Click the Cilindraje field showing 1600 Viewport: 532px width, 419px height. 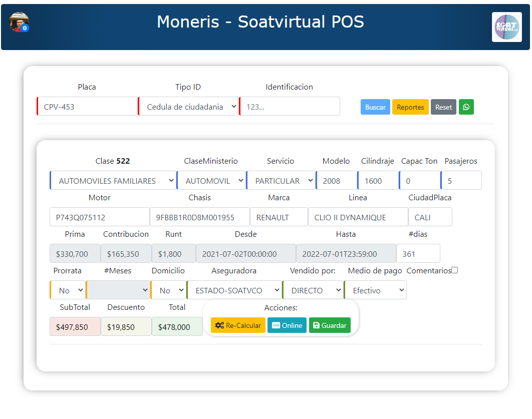[378, 180]
